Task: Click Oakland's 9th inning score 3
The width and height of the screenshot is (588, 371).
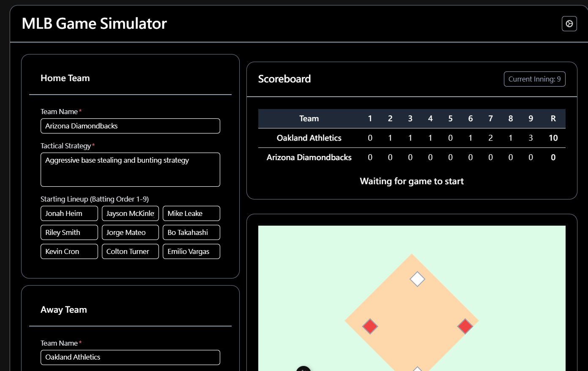Action: point(531,138)
